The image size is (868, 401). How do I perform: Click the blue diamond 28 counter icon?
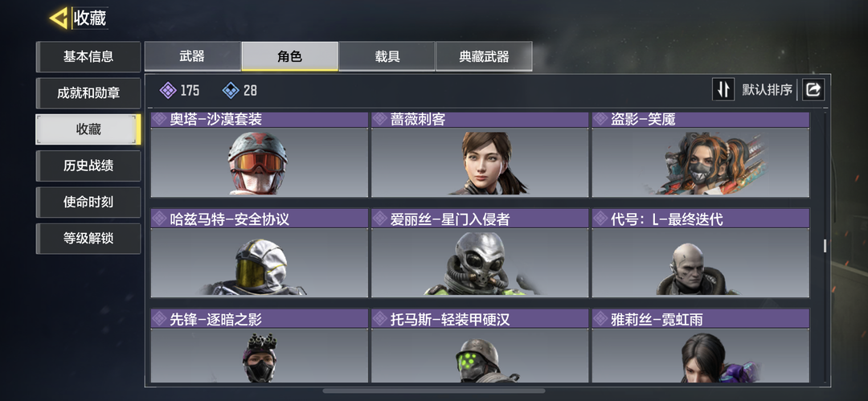coord(231,90)
